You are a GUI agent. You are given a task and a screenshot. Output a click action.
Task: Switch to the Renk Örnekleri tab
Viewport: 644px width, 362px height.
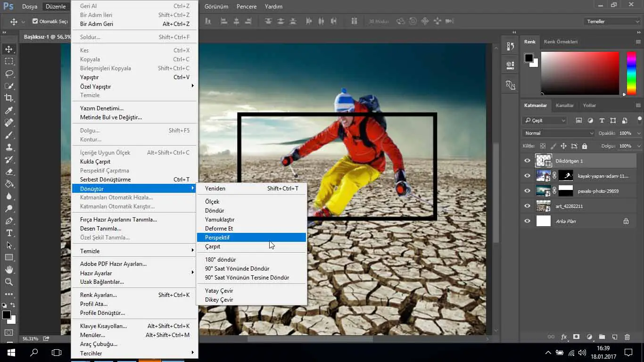pos(561,42)
